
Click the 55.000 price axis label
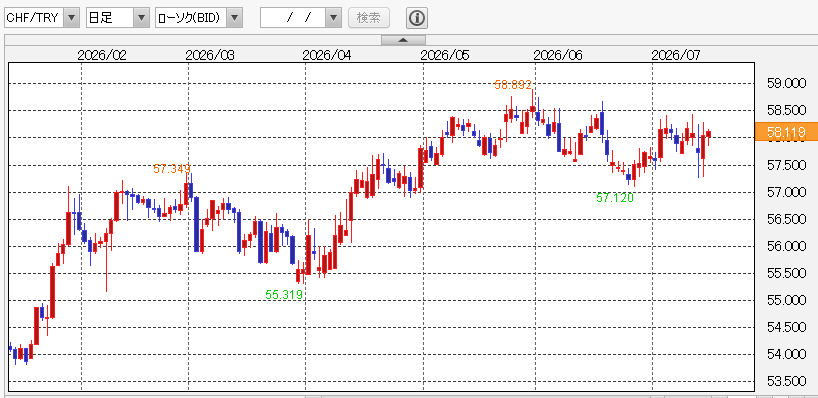coord(786,300)
